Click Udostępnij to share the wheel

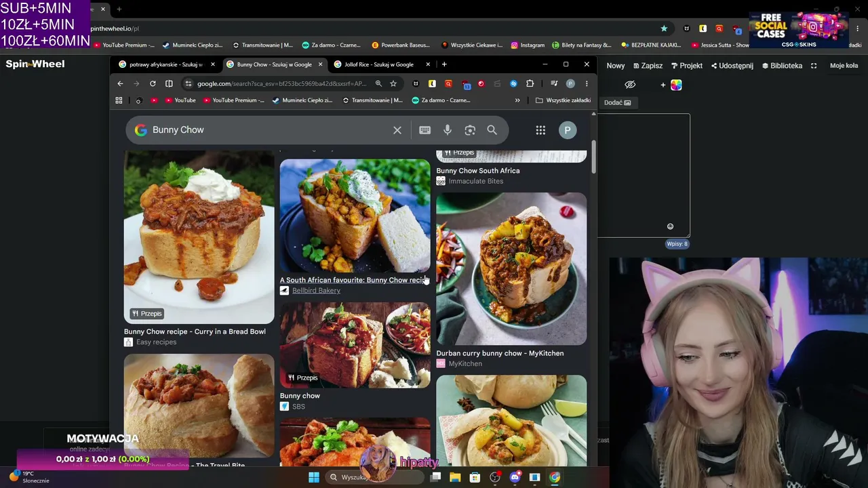[x=732, y=66]
